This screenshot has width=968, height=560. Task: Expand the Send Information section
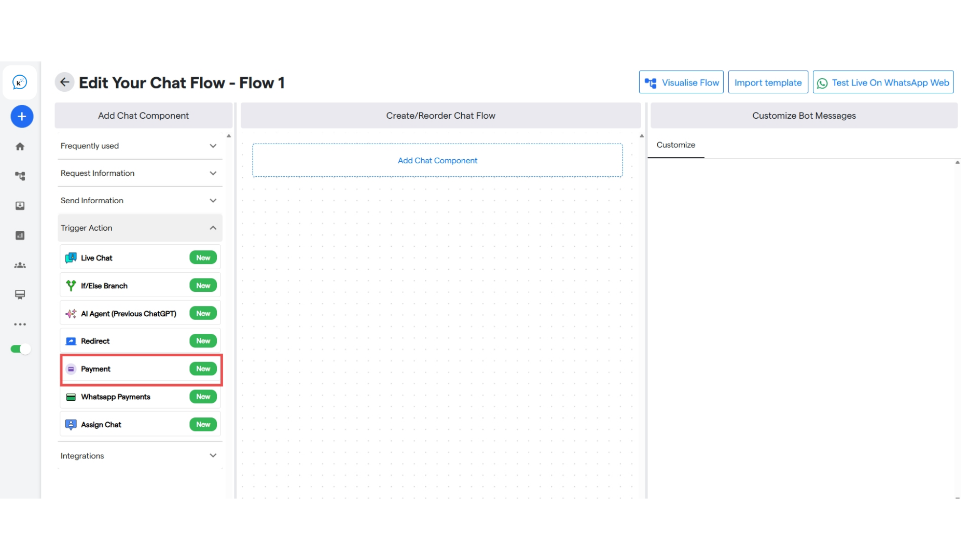pyautogui.click(x=140, y=201)
